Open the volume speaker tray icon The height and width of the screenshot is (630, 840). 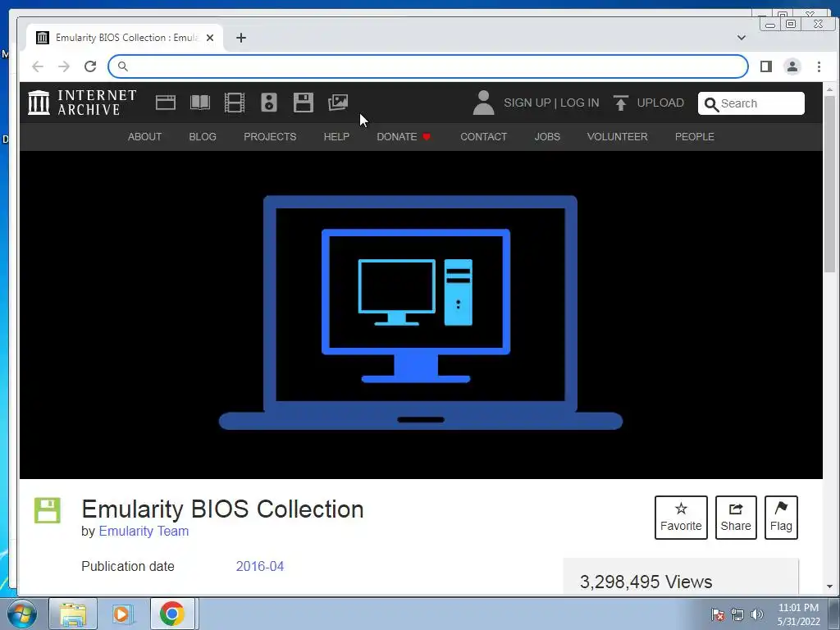click(x=757, y=614)
